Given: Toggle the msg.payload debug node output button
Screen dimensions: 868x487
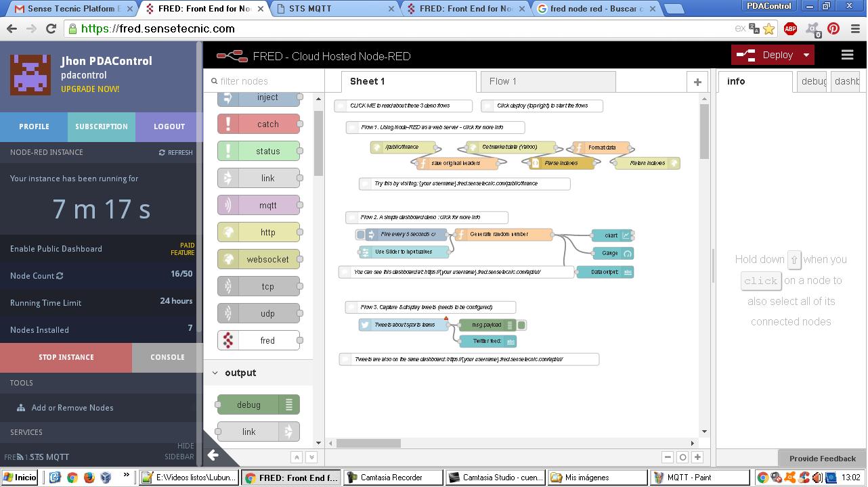Looking at the screenshot, I should pyautogui.click(x=521, y=325).
